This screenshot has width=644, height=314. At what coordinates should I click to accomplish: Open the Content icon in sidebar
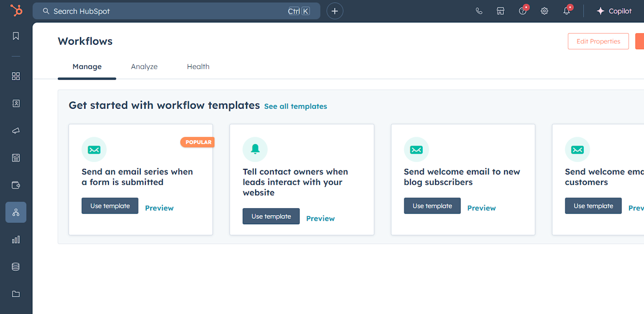click(16, 158)
